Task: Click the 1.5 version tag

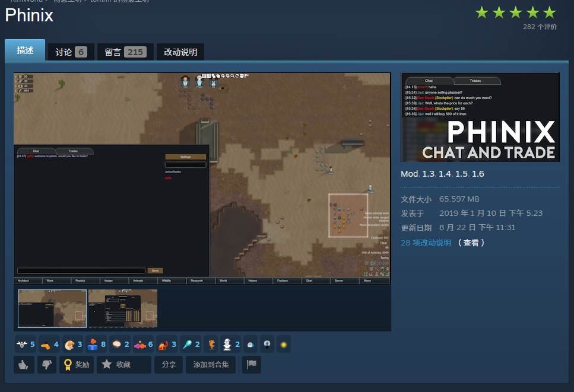Action: pyautogui.click(x=461, y=174)
